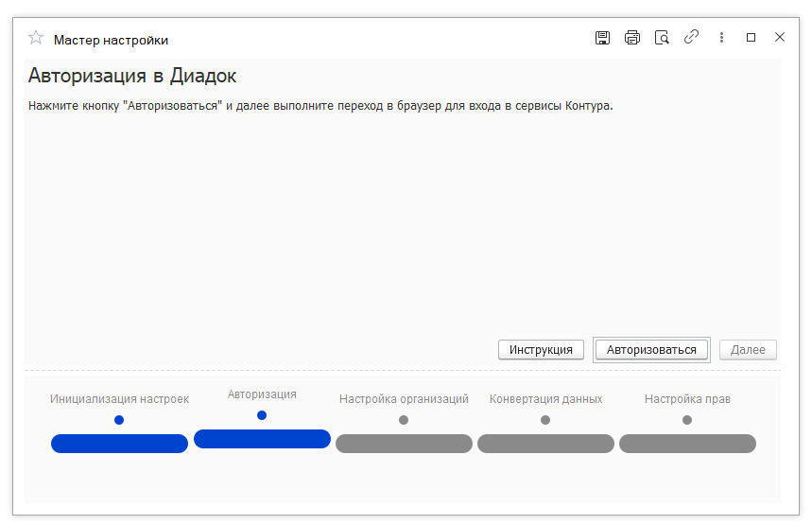Add window to favorites with star icon

(x=36, y=38)
